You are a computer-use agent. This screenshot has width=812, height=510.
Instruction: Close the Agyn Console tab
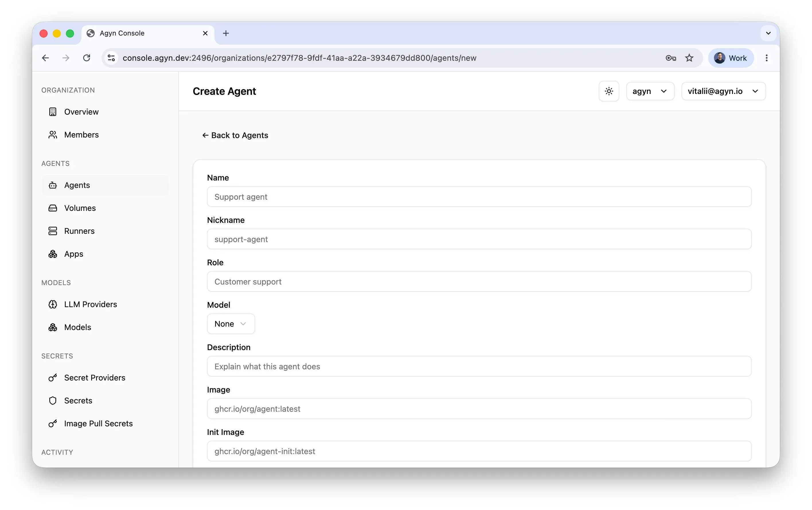click(x=205, y=33)
